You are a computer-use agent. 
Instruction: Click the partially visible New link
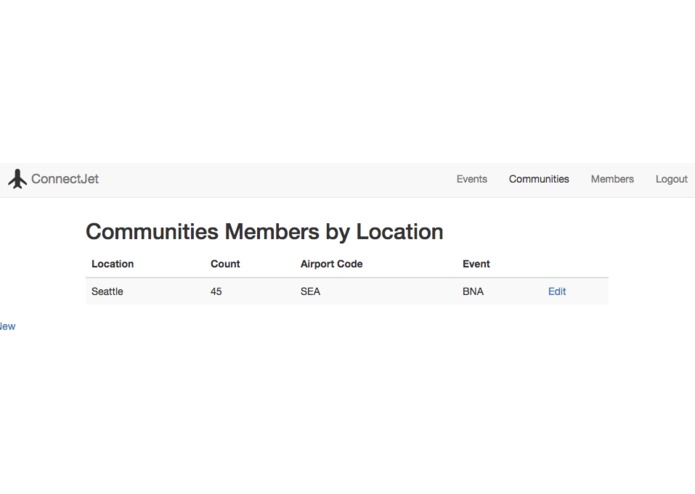(8, 327)
